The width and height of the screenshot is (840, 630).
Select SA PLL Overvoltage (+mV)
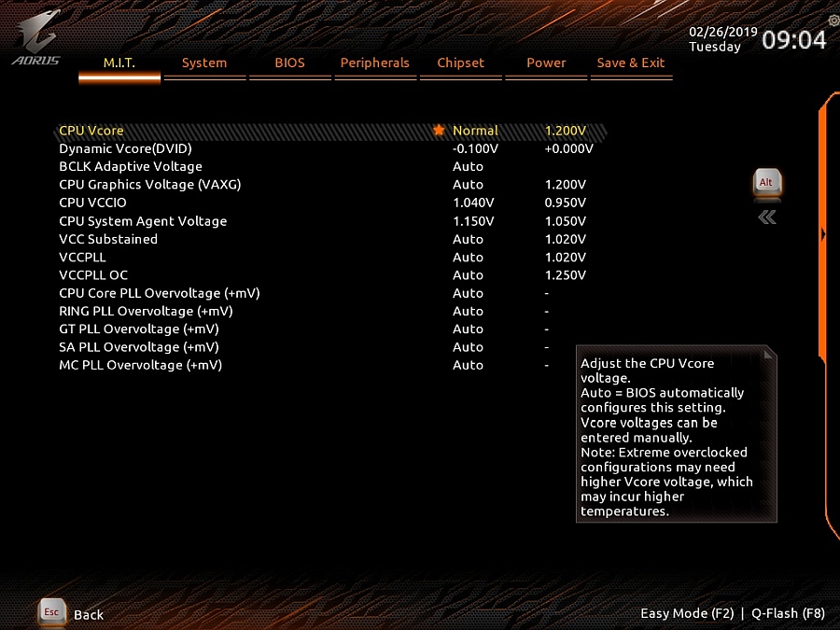pyautogui.click(x=139, y=348)
